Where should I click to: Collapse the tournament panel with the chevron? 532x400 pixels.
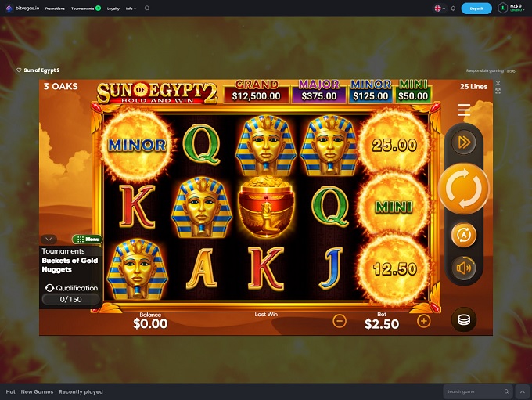pyautogui.click(x=49, y=239)
